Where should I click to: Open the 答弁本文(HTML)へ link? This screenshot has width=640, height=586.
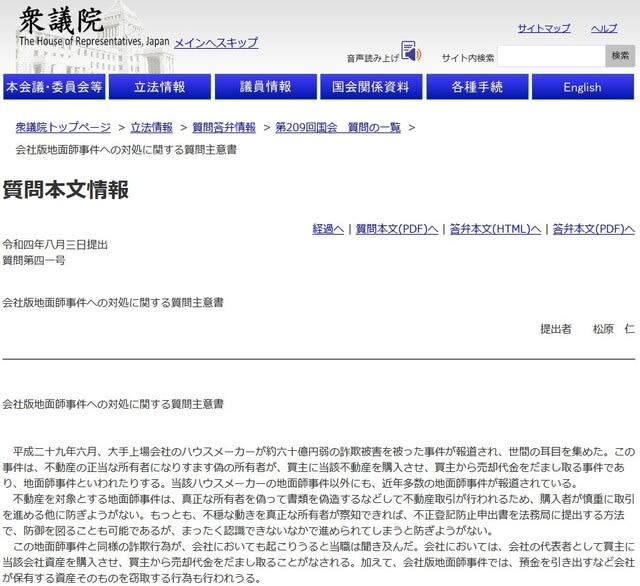click(x=495, y=229)
